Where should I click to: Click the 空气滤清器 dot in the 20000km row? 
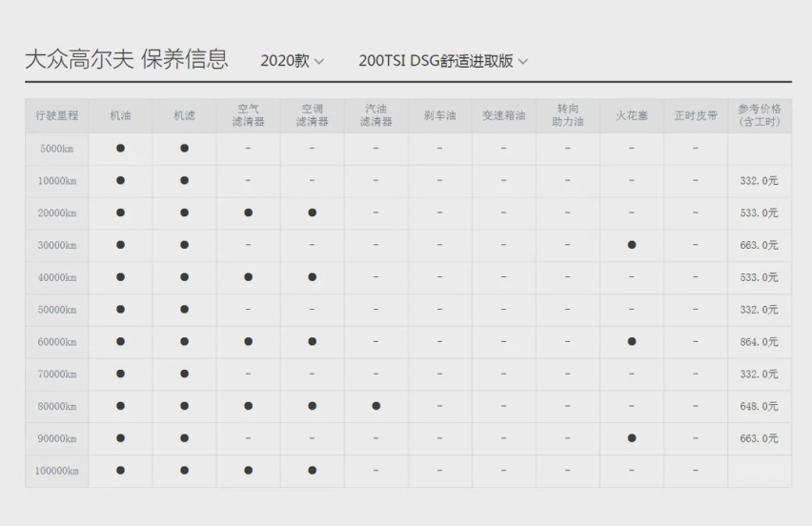coord(248,212)
